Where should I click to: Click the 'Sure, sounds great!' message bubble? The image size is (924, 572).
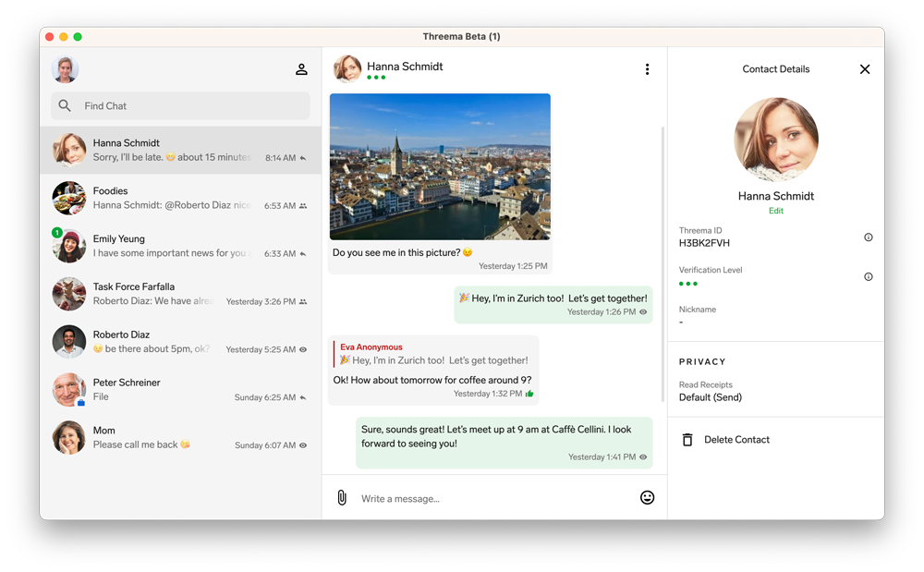tap(505, 443)
